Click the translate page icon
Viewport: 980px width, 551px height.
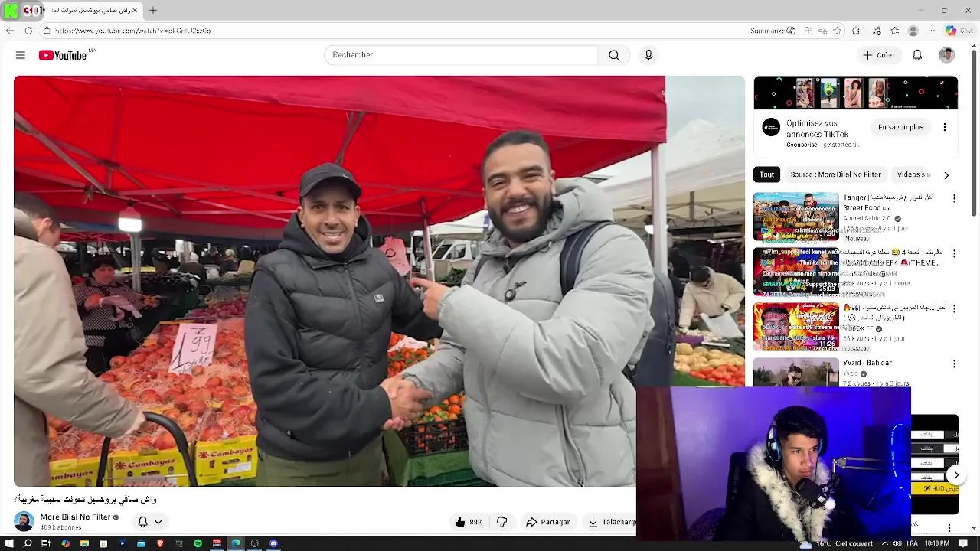(823, 31)
